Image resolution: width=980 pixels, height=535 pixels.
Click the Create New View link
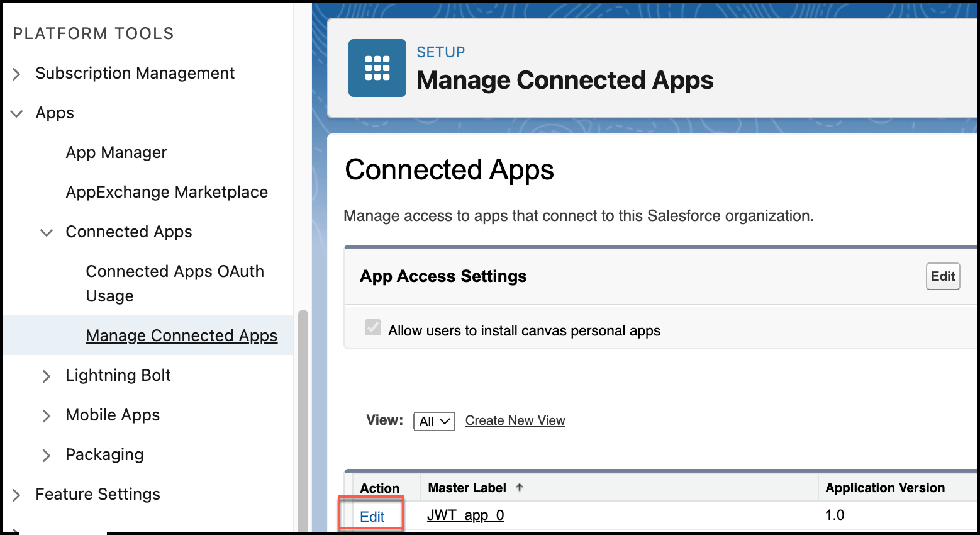point(515,420)
